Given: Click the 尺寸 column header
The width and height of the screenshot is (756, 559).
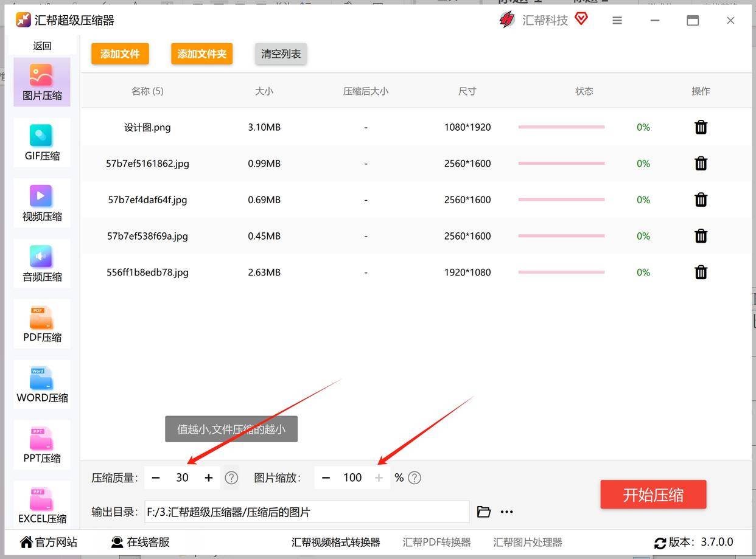Looking at the screenshot, I should point(467,91).
